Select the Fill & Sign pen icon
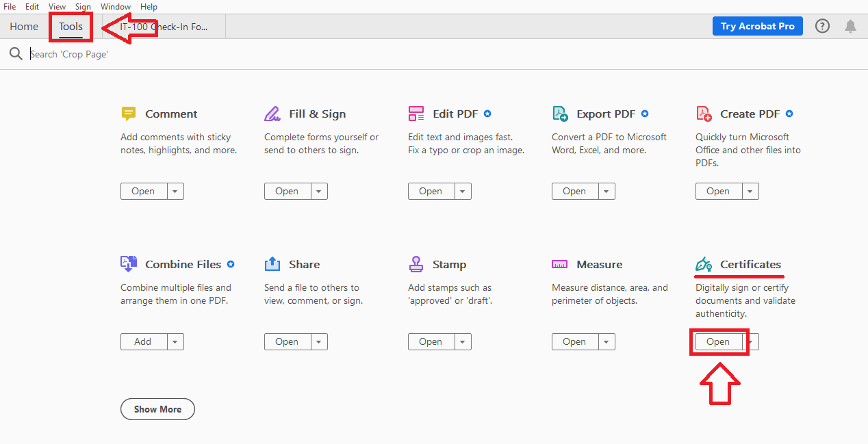This screenshot has height=444, width=868. coord(272,113)
